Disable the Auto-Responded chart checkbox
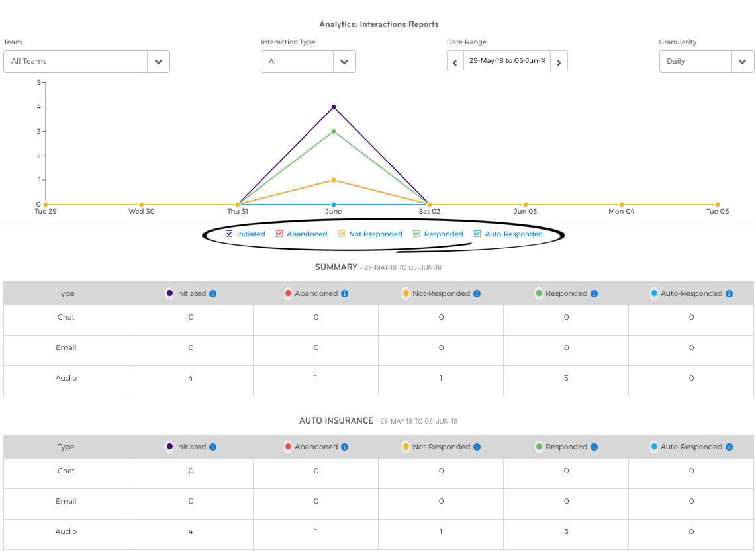This screenshot has height=554, width=756. [477, 234]
